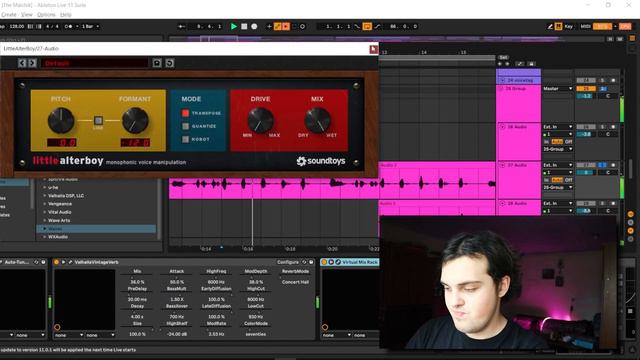This screenshot has height=360, width=640.
Task: Toggle ValhallaVintageVerb device activator
Action: click(56, 262)
